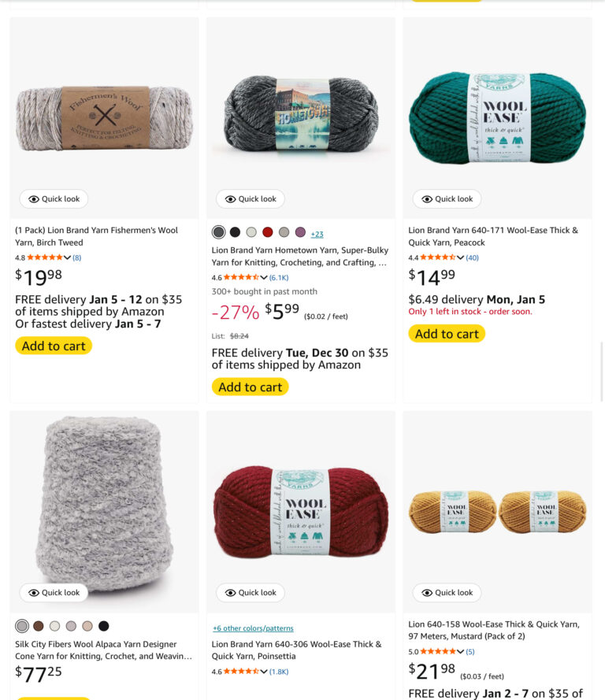
Task: Open +6 other colors/patterns for Poinsettia
Action: point(253,628)
